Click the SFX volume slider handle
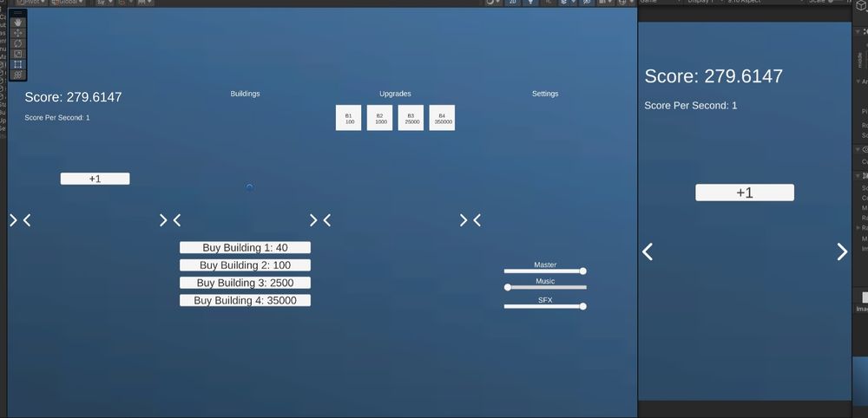868x418 pixels. tap(582, 306)
